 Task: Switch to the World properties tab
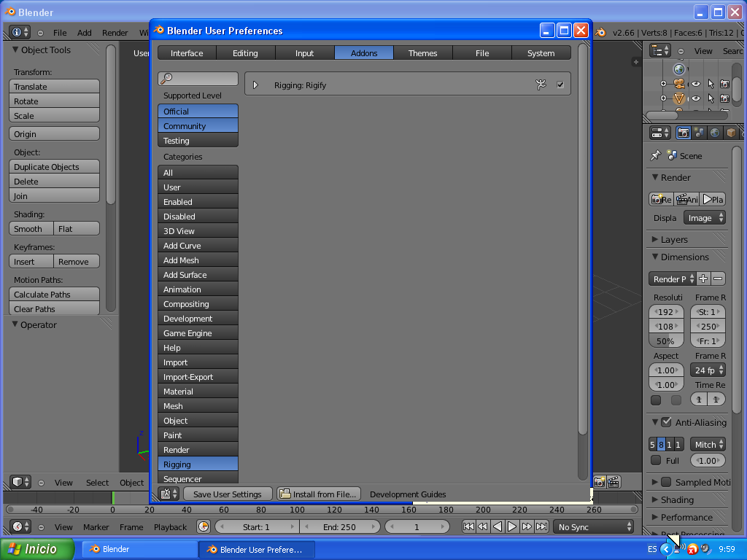[715, 133]
